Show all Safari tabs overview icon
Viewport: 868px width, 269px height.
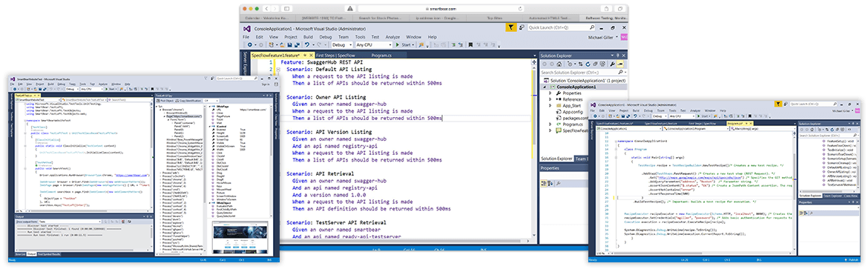[620, 9]
